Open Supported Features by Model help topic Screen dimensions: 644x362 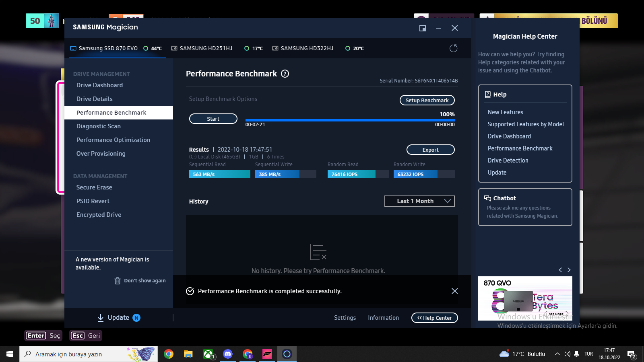pyautogui.click(x=526, y=124)
